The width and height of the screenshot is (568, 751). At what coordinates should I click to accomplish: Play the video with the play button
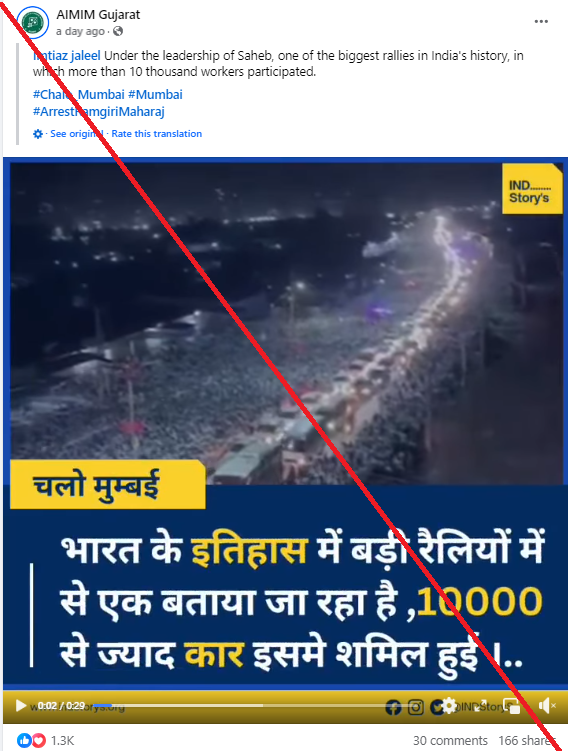[20, 705]
